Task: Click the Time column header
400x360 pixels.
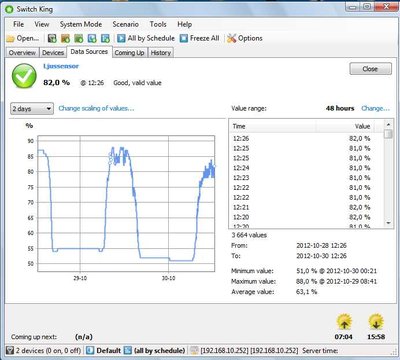Action: pyautogui.click(x=273, y=126)
